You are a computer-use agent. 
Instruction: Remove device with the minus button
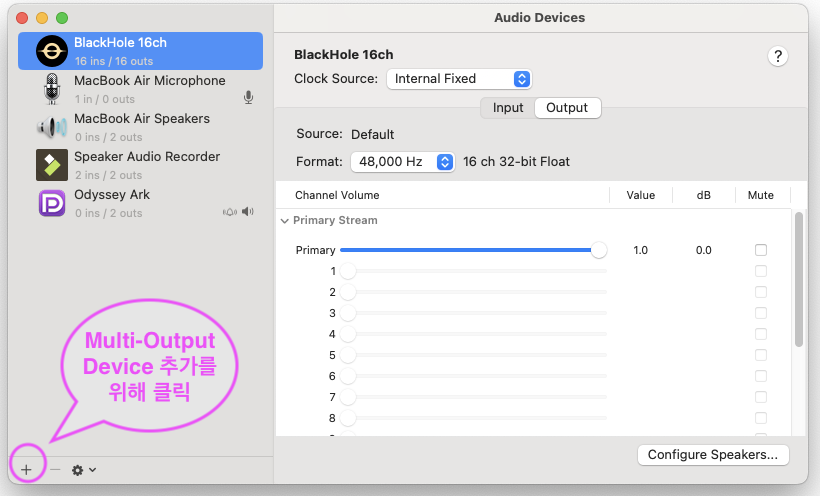tap(55, 470)
